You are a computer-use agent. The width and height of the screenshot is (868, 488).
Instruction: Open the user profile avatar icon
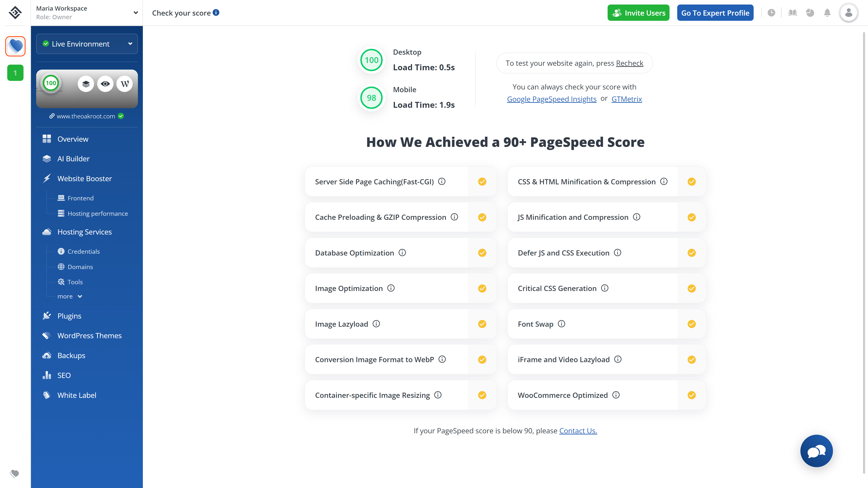(849, 13)
